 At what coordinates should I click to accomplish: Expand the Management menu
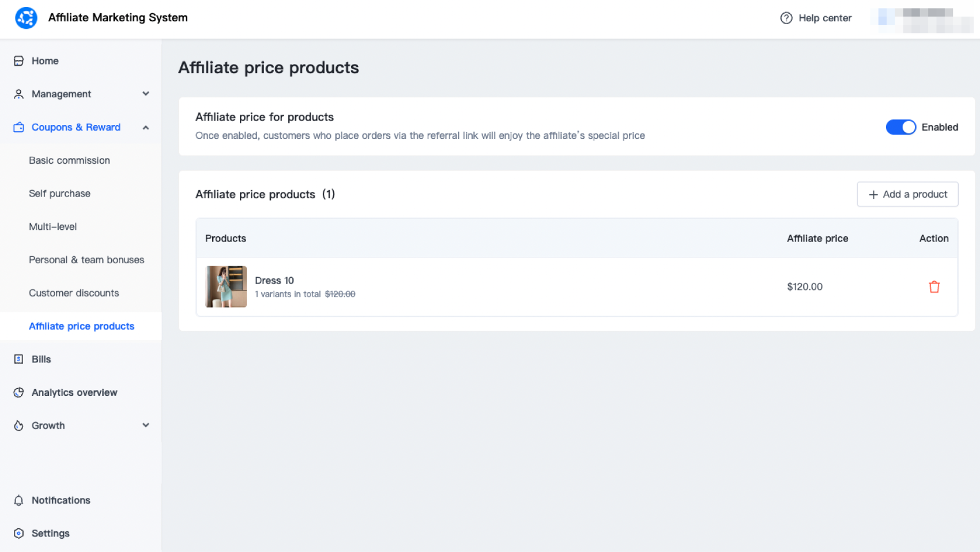146,94
